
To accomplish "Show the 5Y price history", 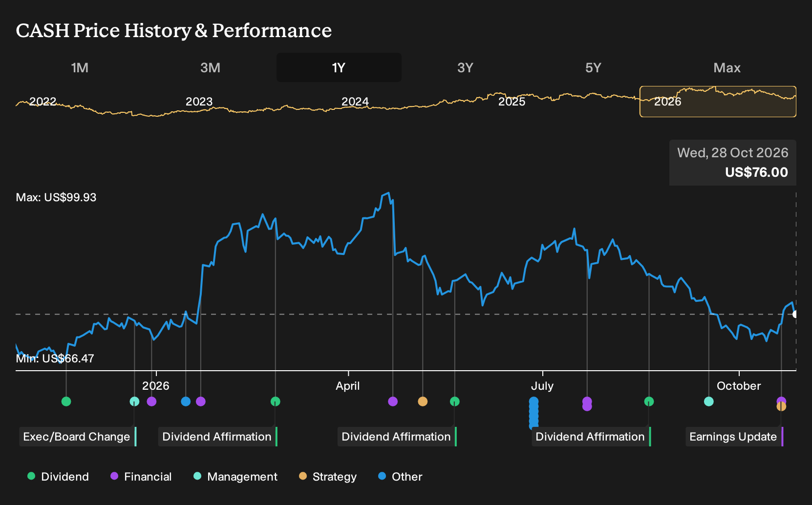I will pyautogui.click(x=593, y=67).
